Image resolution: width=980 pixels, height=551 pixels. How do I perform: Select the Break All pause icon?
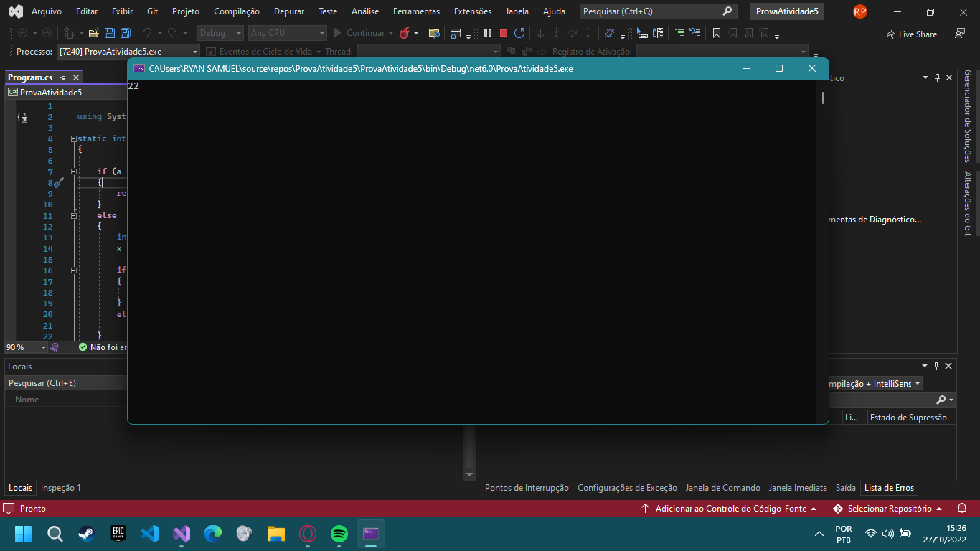(x=487, y=33)
